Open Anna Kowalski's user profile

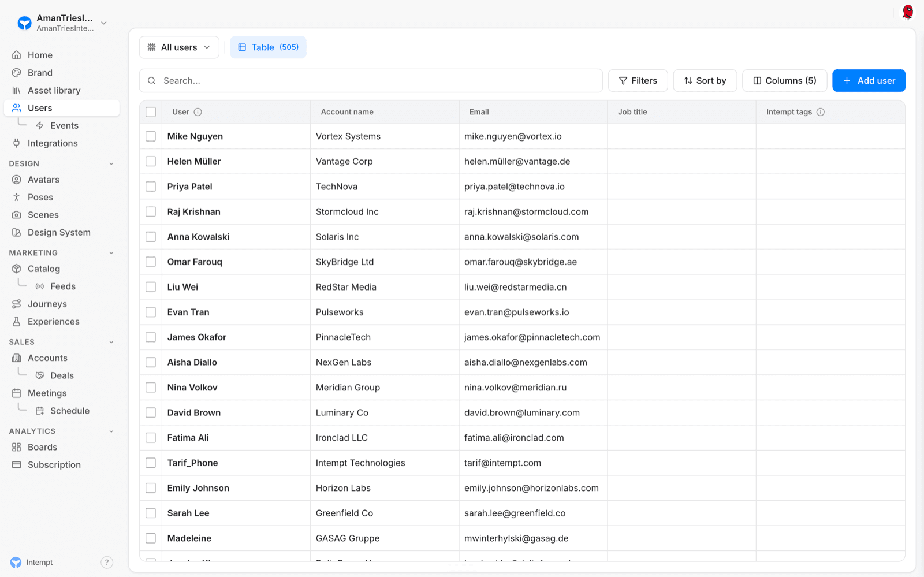tap(199, 237)
